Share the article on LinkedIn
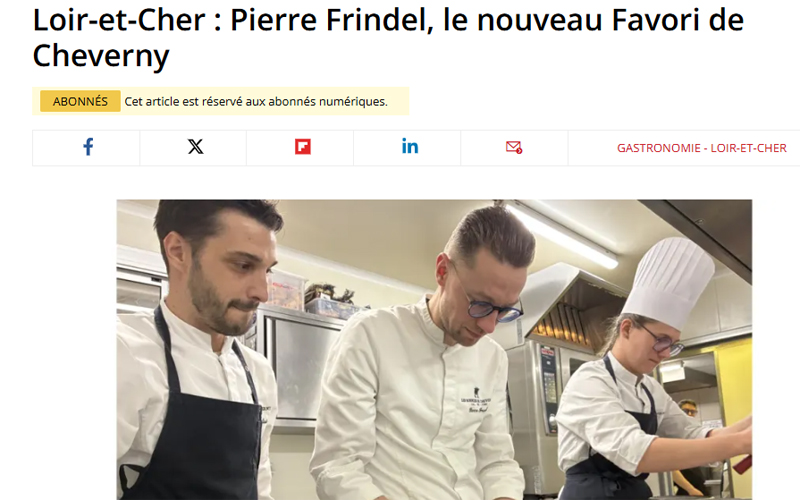Viewport: 800px width, 500px height. (x=408, y=148)
